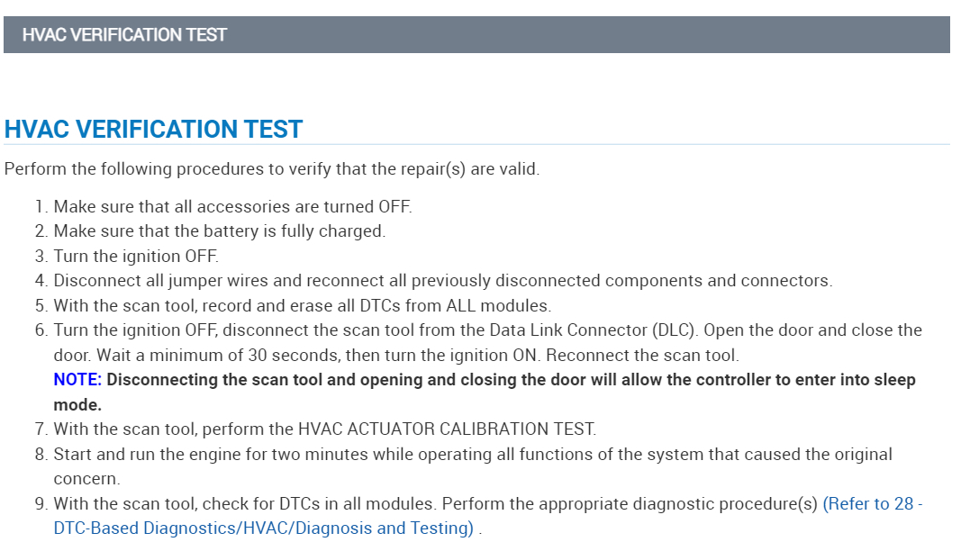The height and width of the screenshot is (560, 970).
Task: Open the Refer to 28 DTC-Based Diagnostics link
Action: pyautogui.click(x=872, y=504)
